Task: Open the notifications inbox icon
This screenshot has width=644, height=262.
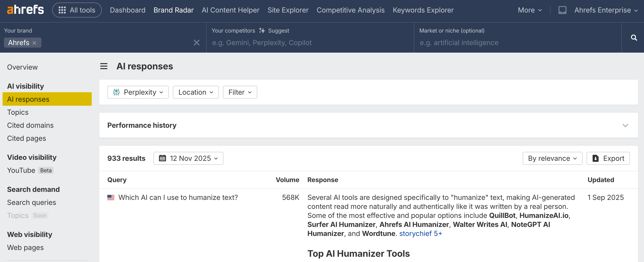Action: coord(562,10)
